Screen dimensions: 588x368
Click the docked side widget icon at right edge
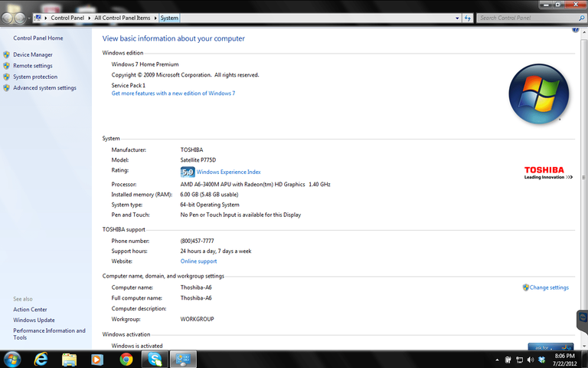click(x=583, y=320)
